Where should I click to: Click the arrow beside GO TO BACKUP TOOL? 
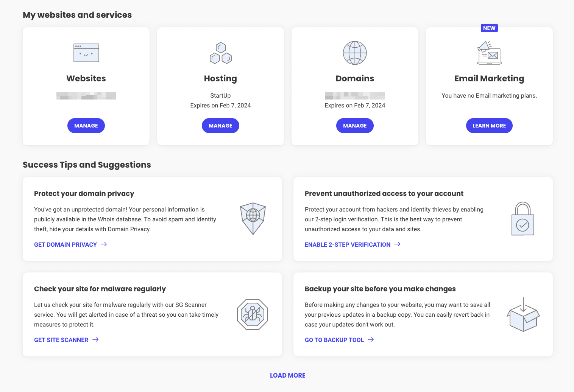tap(371, 339)
